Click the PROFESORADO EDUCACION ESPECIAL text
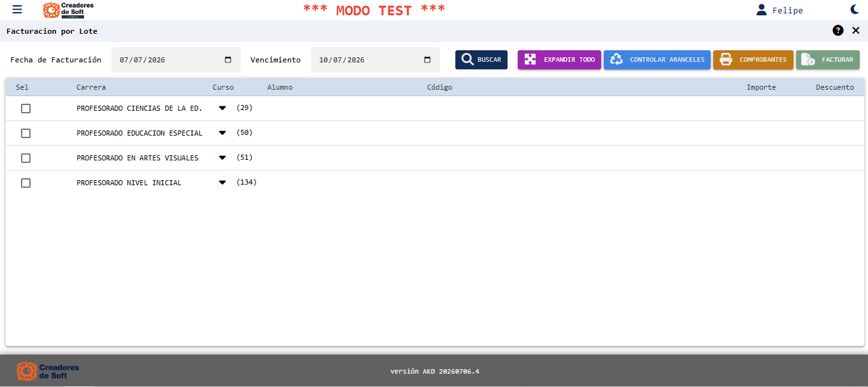This screenshot has height=387, width=868. click(139, 133)
